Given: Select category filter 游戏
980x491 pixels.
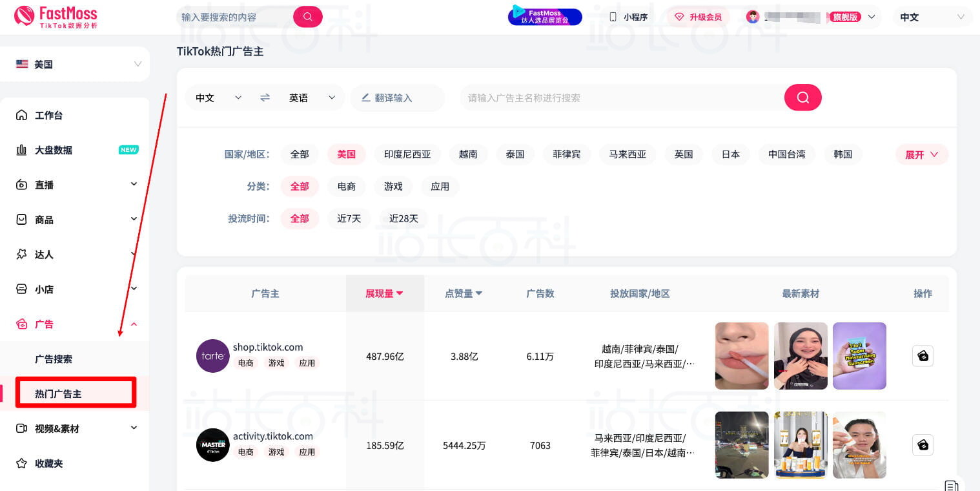Looking at the screenshot, I should click(x=393, y=186).
